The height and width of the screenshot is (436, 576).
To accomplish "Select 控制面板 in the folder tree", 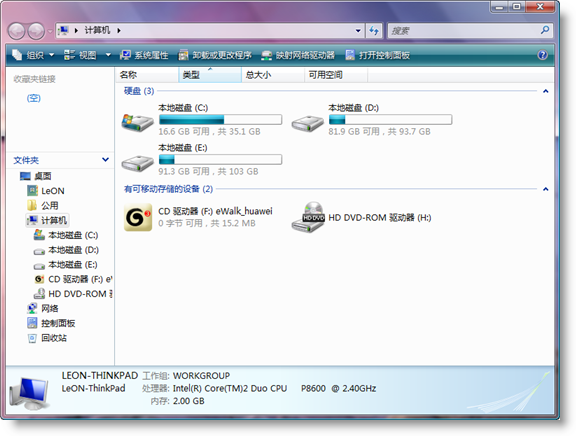I will point(51,323).
